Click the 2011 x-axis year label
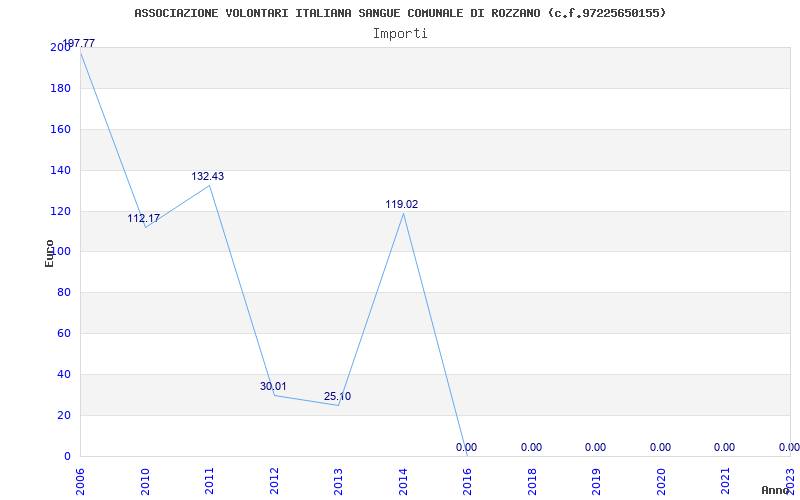Viewport: 800px width, 500px height. (x=210, y=482)
